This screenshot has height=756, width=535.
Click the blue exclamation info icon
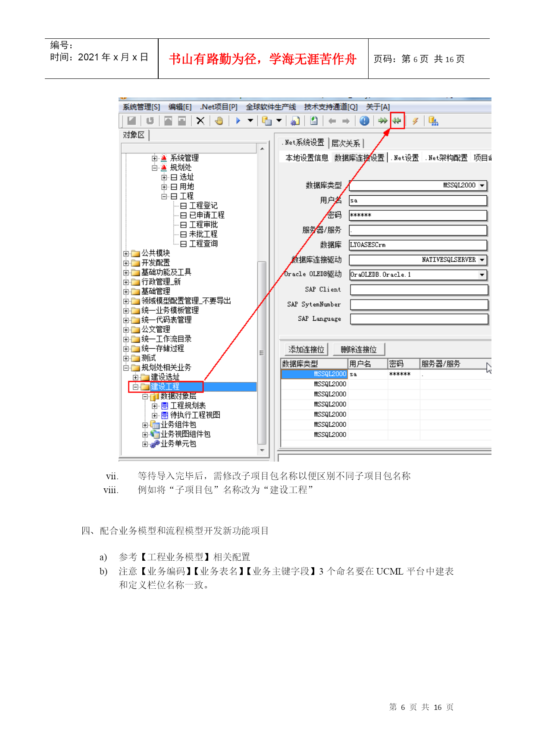pos(364,121)
